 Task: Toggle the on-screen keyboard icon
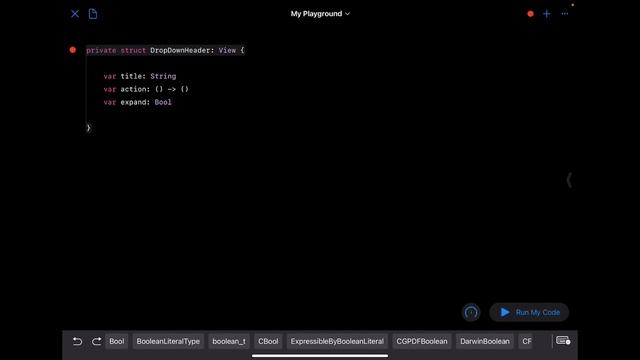click(x=563, y=341)
